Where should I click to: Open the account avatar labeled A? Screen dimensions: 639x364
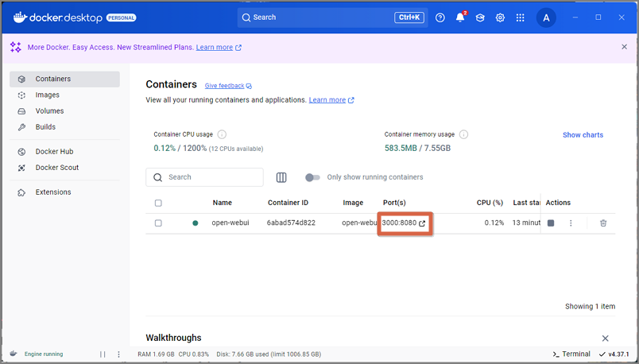click(x=546, y=18)
